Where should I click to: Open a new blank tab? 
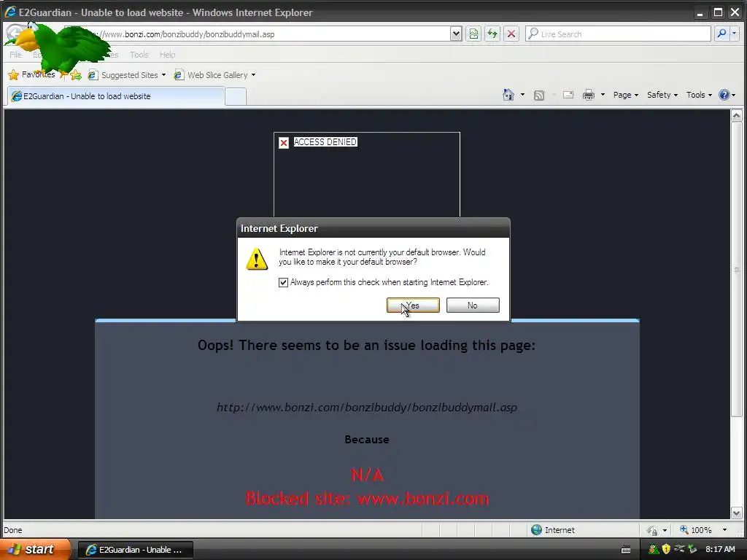click(x=236, y=97)
